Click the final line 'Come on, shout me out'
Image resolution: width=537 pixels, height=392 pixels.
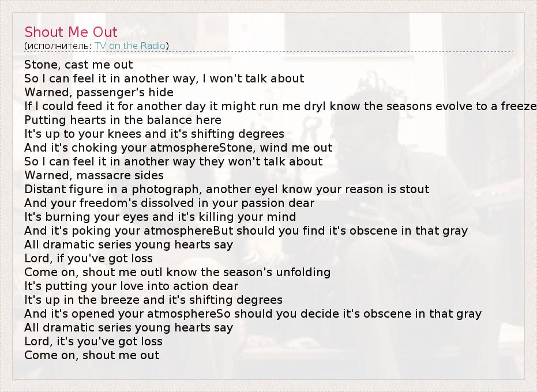(x=92, y=356)
